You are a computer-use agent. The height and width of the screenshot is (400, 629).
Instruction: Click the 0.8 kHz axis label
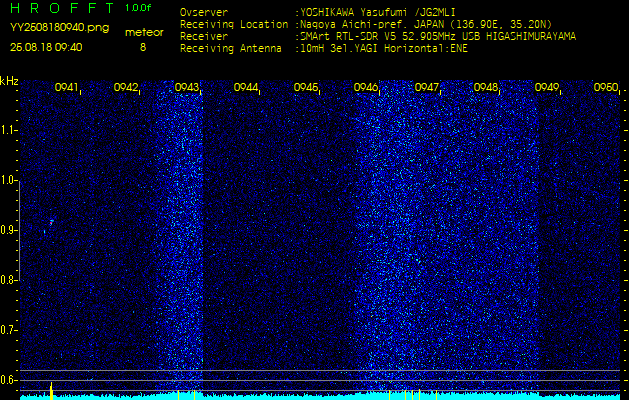coord(8,280)
